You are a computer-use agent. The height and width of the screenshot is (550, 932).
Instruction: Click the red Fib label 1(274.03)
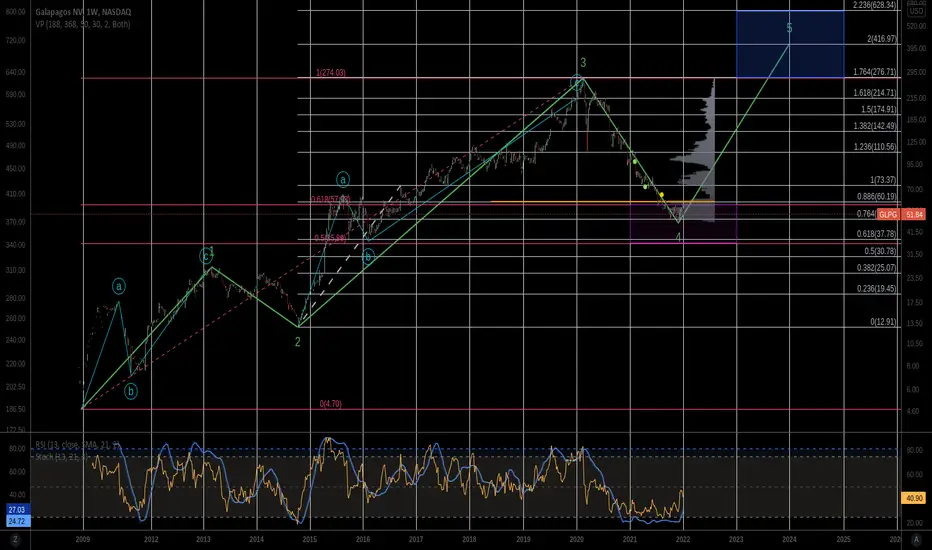[x=330, y=73]
